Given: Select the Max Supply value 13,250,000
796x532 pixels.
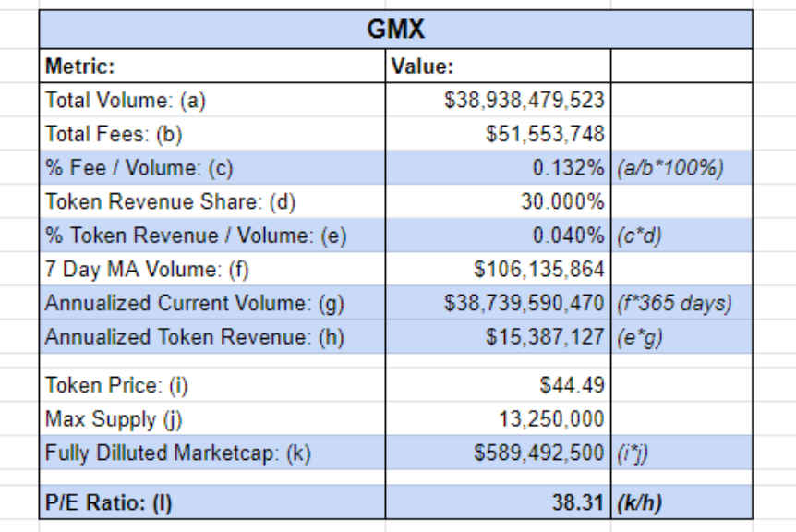Looking at the screenshot, I should pos(552,419).
